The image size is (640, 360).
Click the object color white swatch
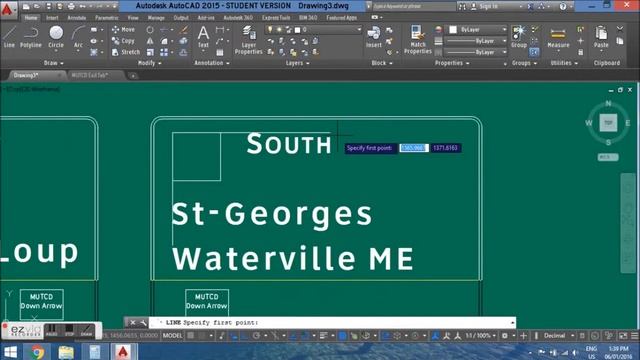pyautogui.click(x=453, y=29)
